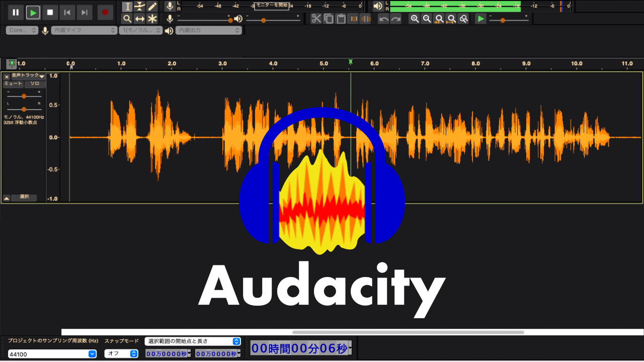The image size is (644, 362).
Task: Click the green playback level meter
Action: point(455,6)
